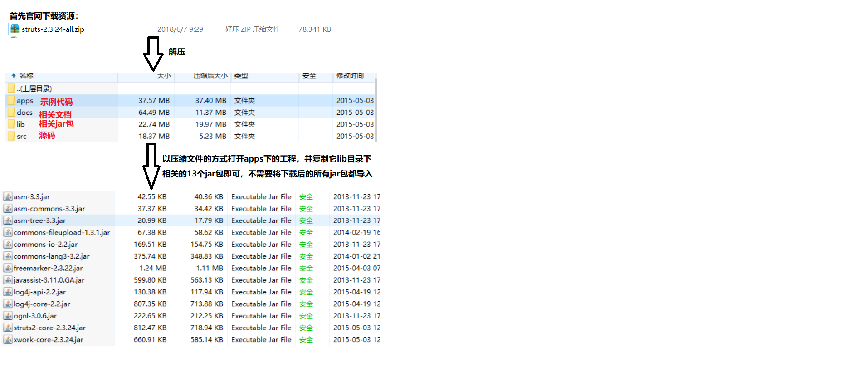Select the asm-tree-3.3.jar file name
Screen dimensions: 868x387
click(x=39, y=220)
